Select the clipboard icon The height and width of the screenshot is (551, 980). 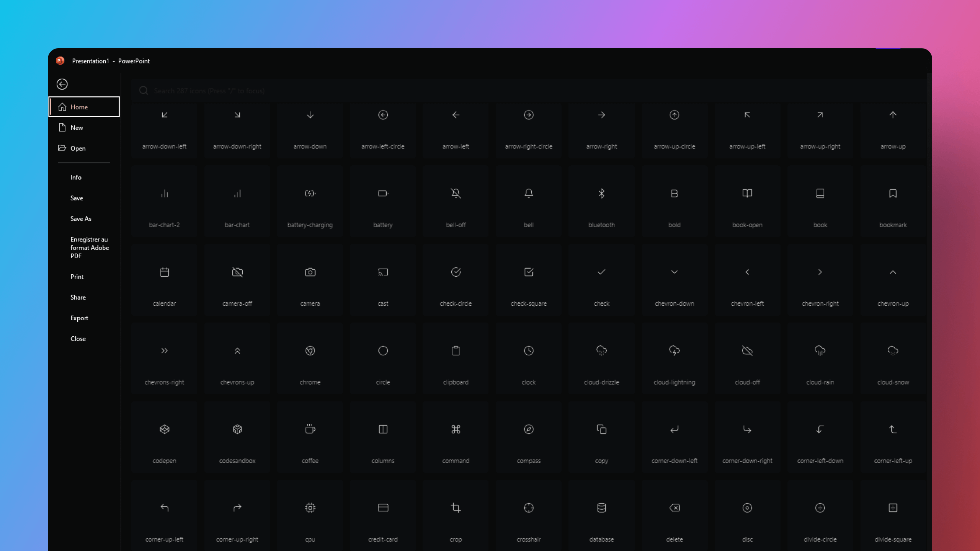tap(456, 350)
